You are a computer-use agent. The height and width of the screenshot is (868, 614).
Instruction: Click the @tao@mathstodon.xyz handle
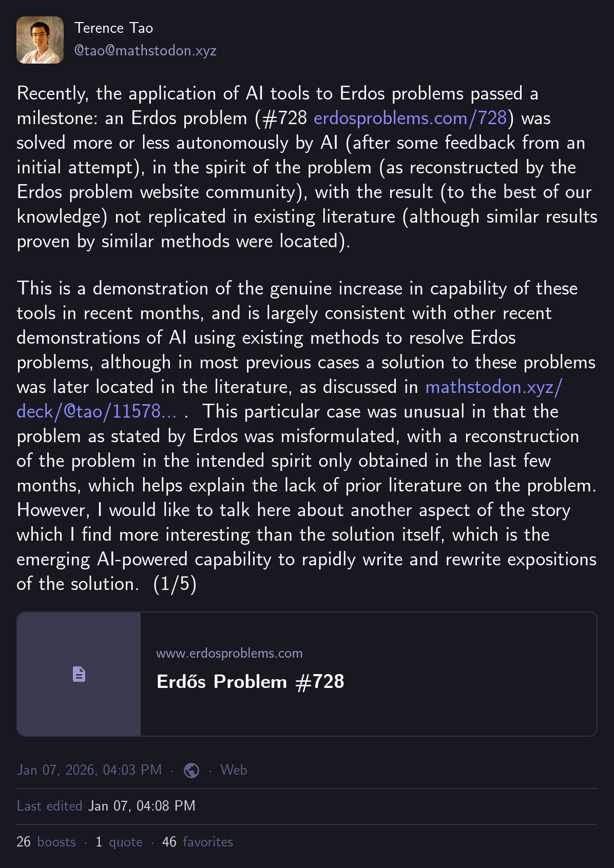click(x=145, y=50)
